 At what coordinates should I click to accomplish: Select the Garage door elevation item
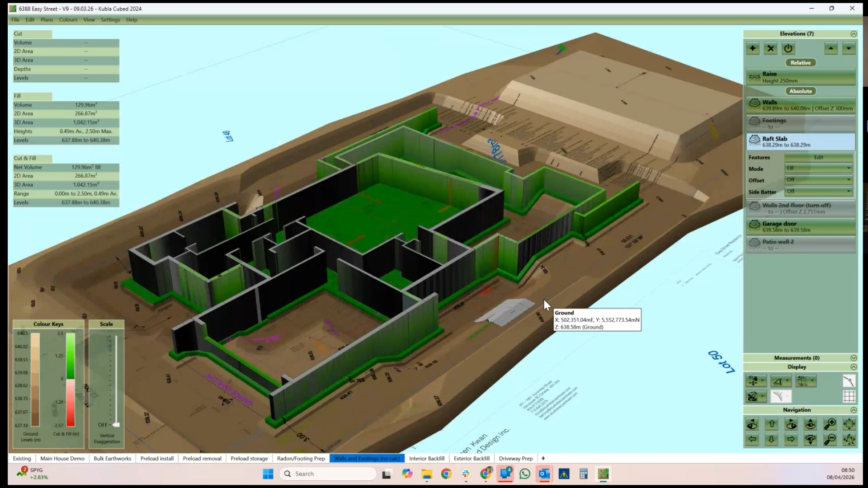(x=801, y=226)
